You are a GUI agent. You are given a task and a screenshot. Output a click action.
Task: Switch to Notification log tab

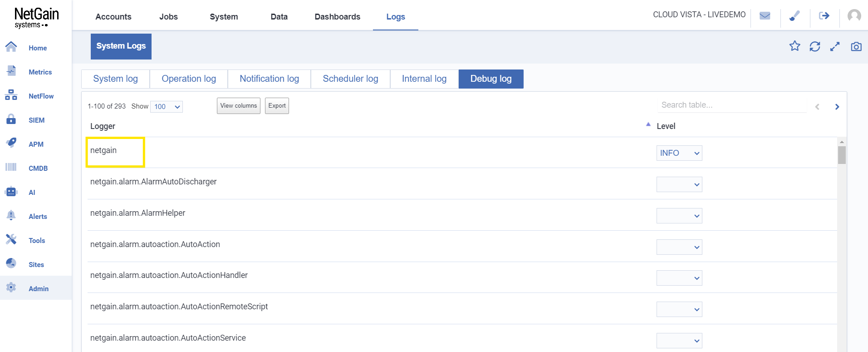(269, 79)
